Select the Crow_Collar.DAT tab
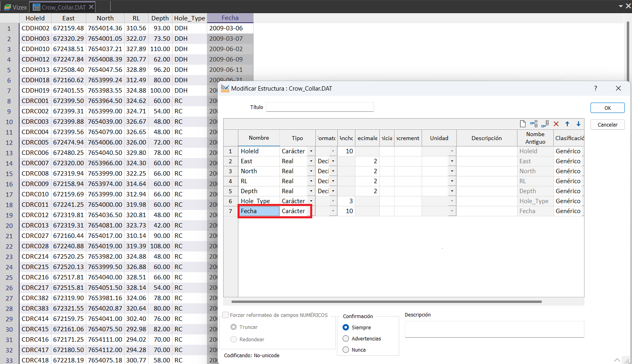Image resolution: width=632 pixels, height=364 pixels. pyautogui.click(x=60, y=7)
